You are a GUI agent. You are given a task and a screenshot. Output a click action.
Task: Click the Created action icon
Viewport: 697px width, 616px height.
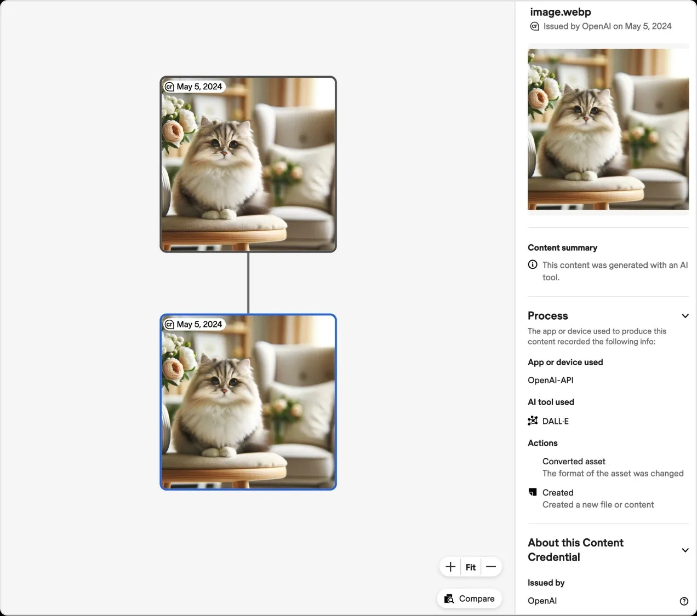[x=532, y=492]
